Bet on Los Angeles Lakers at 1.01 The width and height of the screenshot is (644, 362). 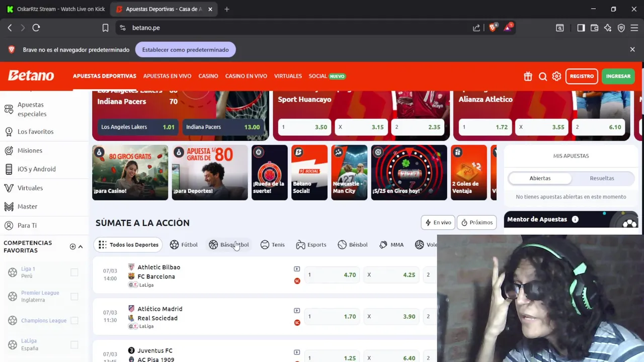[x=137, y=127]
